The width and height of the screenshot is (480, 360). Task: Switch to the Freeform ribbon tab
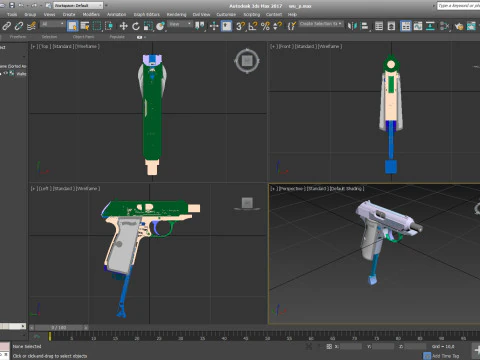(x=18, y=37)
